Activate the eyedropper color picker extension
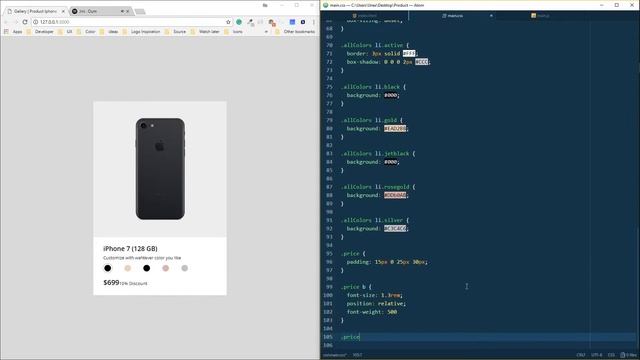Screen dimensions: 640x360 click(250, 22)
